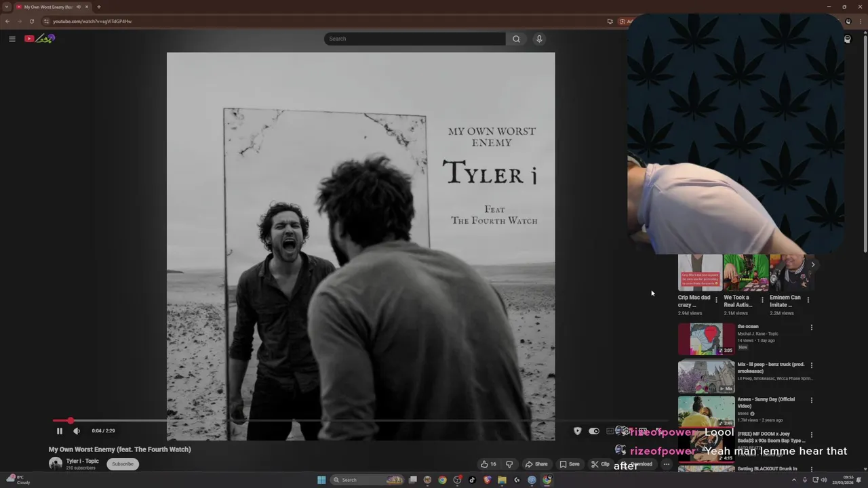Open the three-dot more actions under video
This screenshot has height=488, width=868.
click(x=667, y=464)
